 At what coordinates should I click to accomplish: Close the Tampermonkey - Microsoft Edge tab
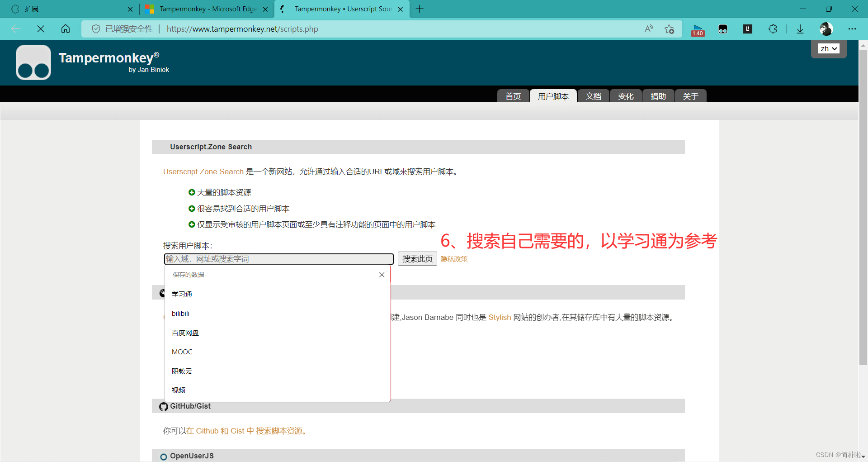pos(265,9)
